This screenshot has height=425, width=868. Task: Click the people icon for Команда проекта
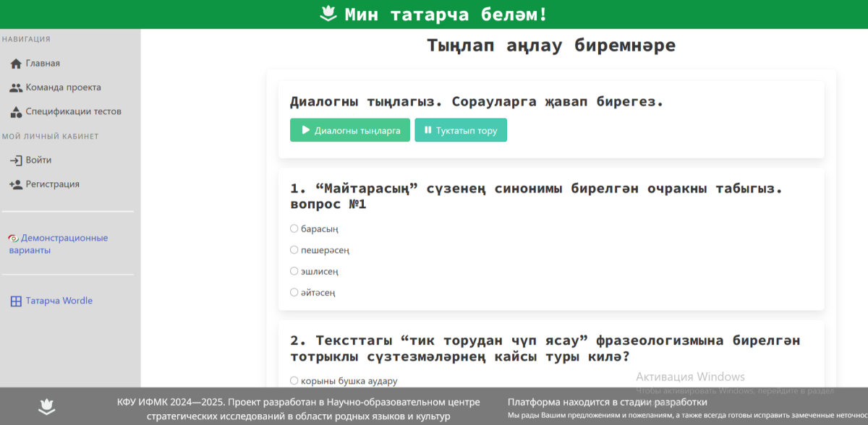16,87
